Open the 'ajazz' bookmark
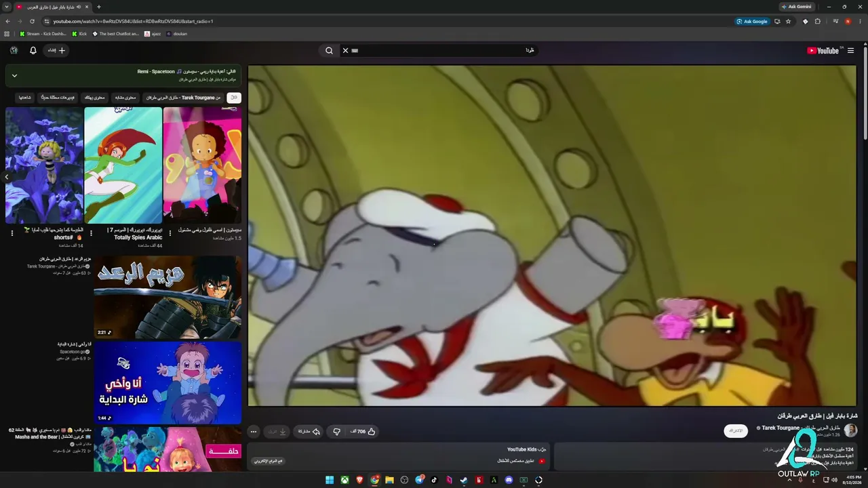 tap(153, 33)
